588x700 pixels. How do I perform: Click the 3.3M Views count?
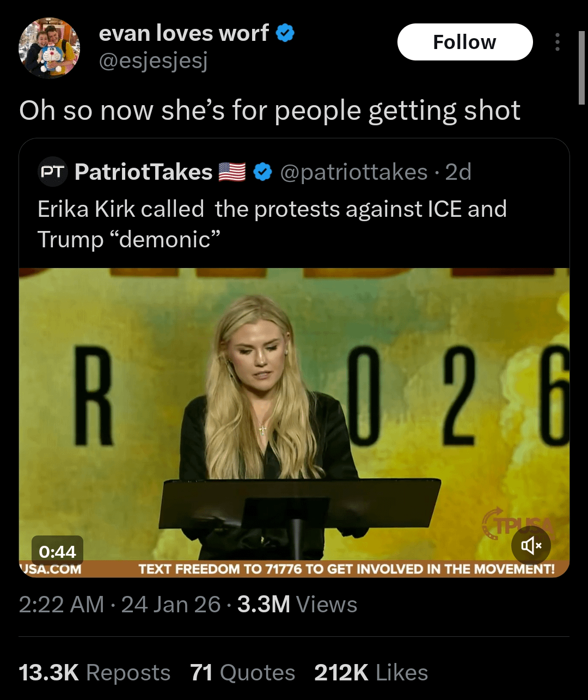[297, 604]
